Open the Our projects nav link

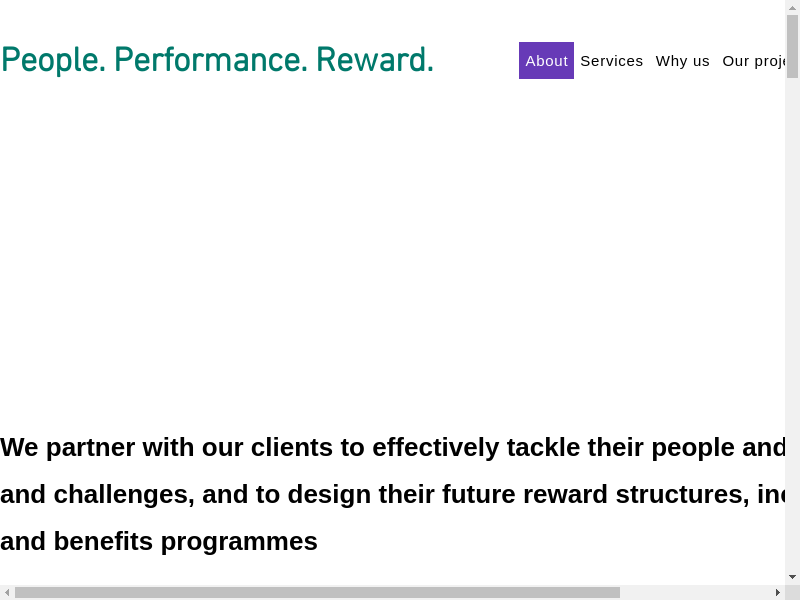[754, 61]
